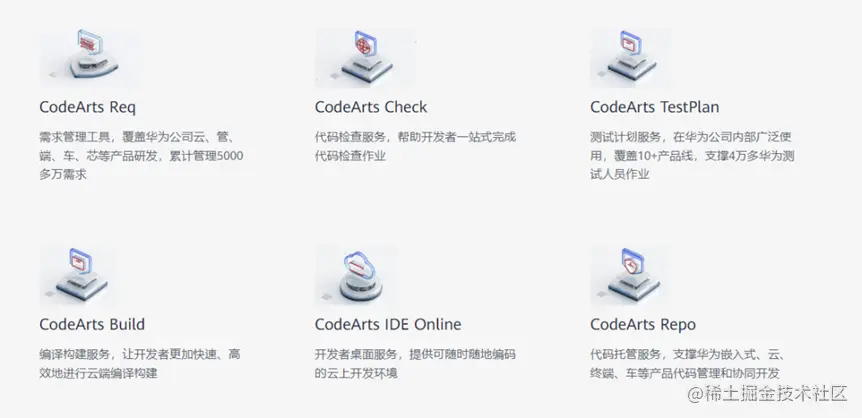
Task: Select the description starting with 需求管理工具
Action: 141,156
